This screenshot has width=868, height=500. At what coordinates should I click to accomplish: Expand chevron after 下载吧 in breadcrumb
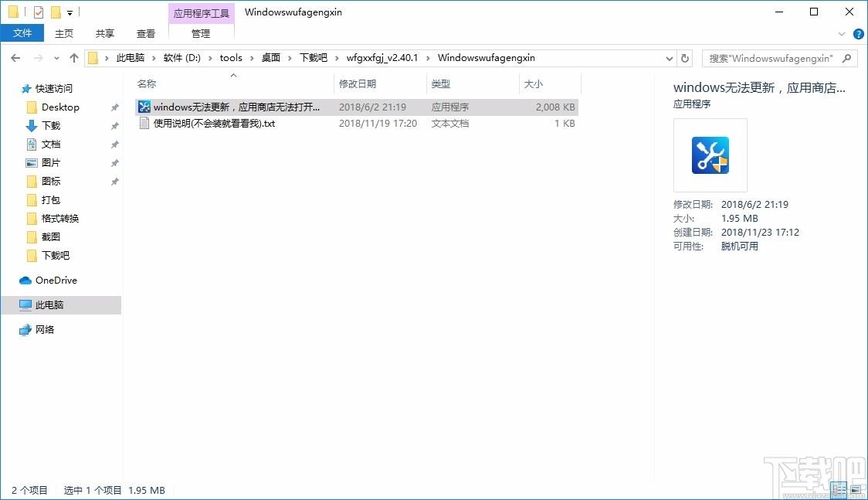(x=337, y=58)
